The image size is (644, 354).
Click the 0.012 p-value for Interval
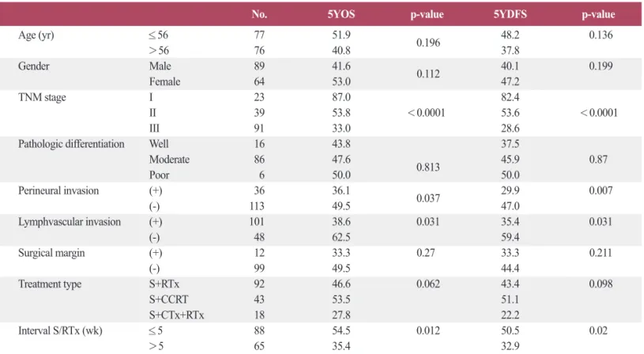pyautogui.click(x=428, y=330)
